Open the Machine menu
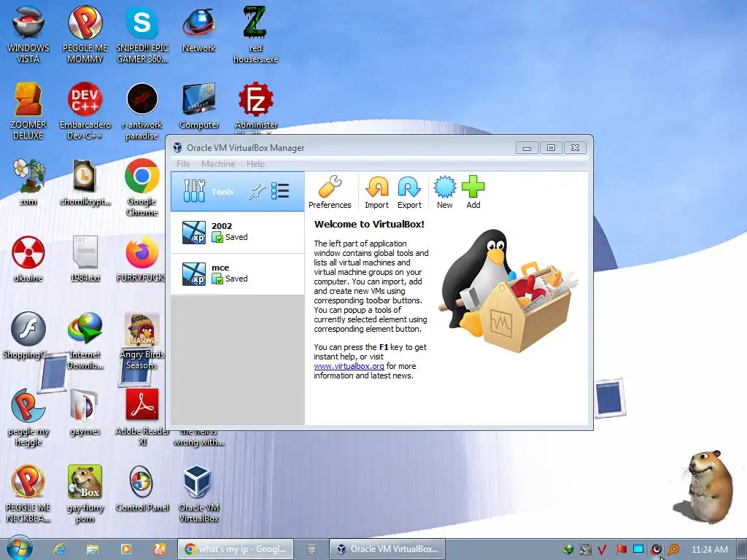 click(218, 164)
